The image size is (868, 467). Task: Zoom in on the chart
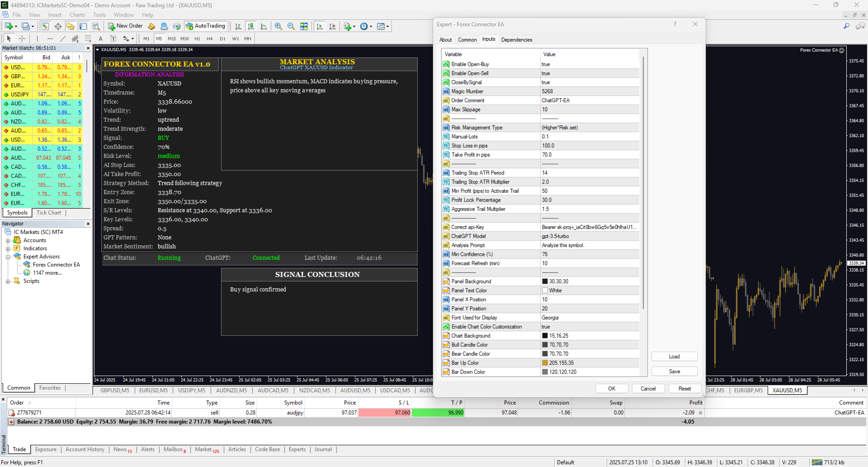tap(278, 26)
